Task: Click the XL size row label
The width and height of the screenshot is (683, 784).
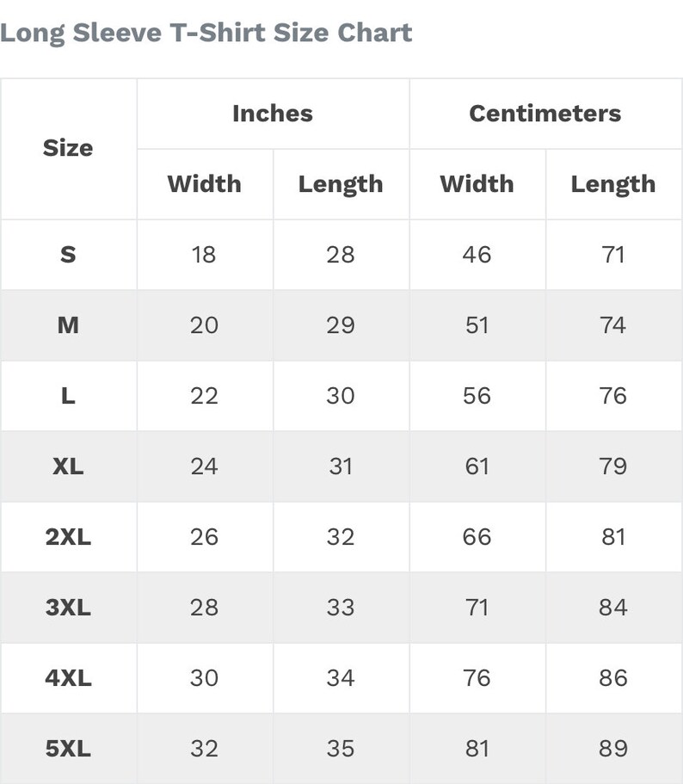Action: click(x=69, y=466)
